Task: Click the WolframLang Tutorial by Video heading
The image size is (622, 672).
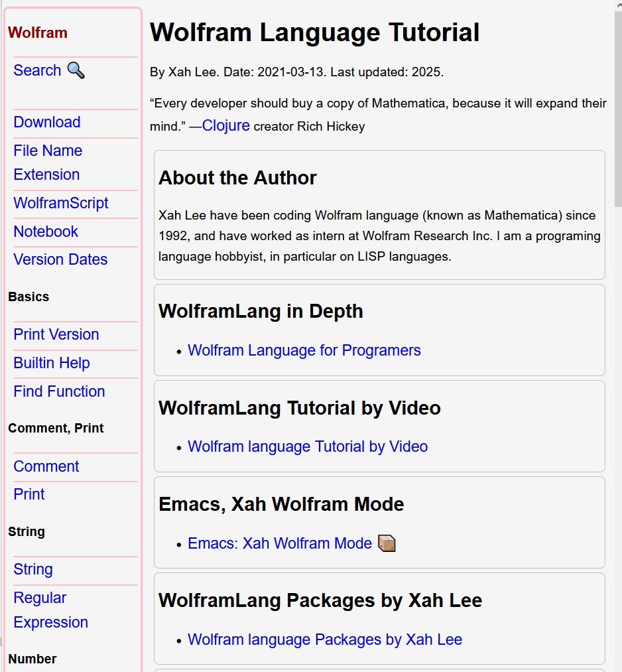Action: click(x=300, y=407)
